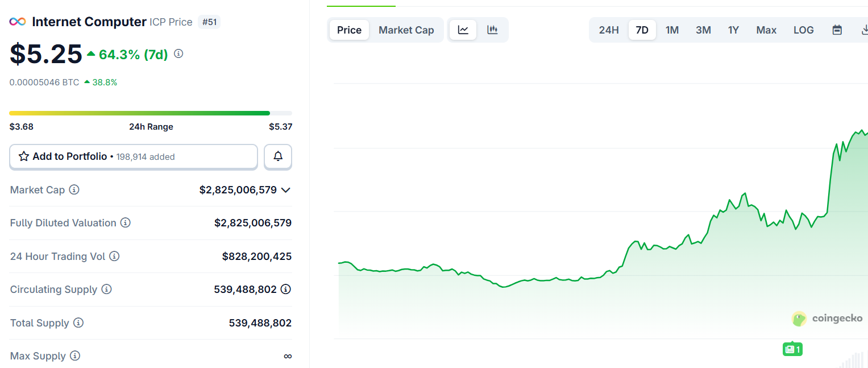The height and width of the screenshot is (368, 868).
Task: Switch to candlestick chart icon
Action: tap(492, 30)
